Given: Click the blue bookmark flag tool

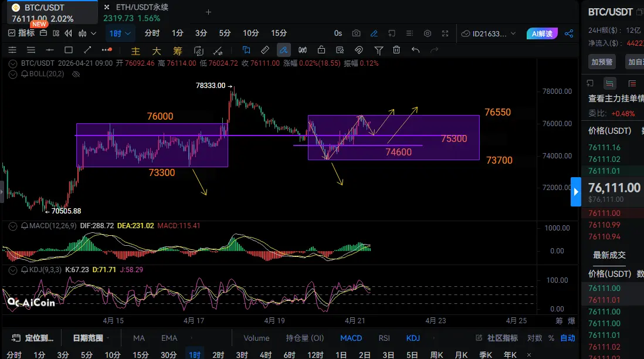Looking at the screenshot, I should tap(246, 50).
